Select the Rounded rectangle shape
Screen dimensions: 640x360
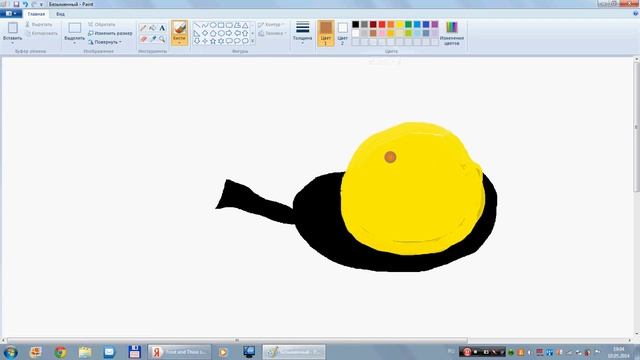point(229,25)
